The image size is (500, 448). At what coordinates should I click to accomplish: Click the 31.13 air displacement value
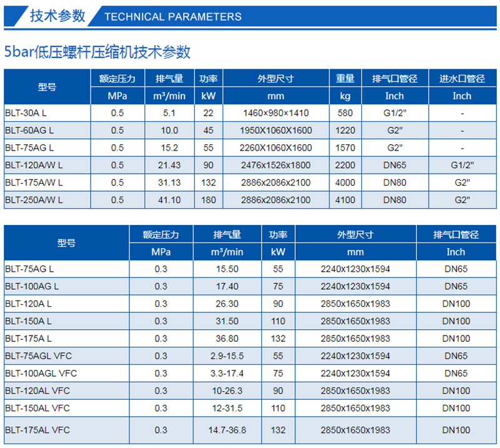pos(169,182)
